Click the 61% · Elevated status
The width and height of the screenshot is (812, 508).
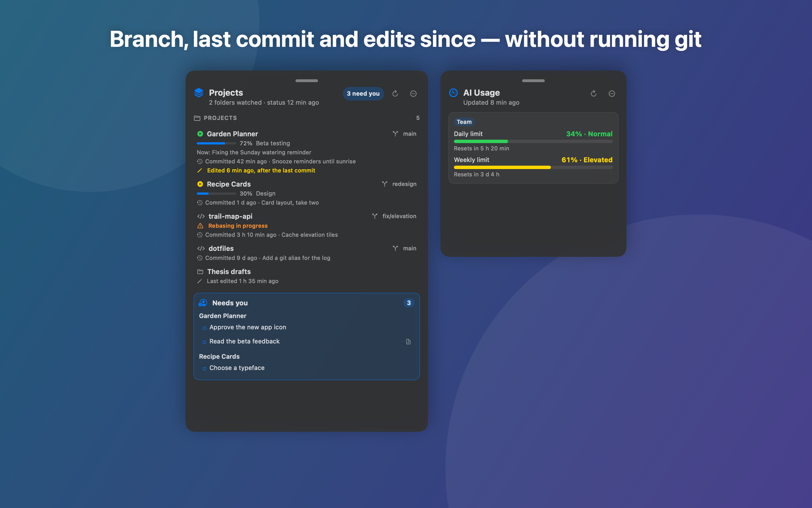587,160
